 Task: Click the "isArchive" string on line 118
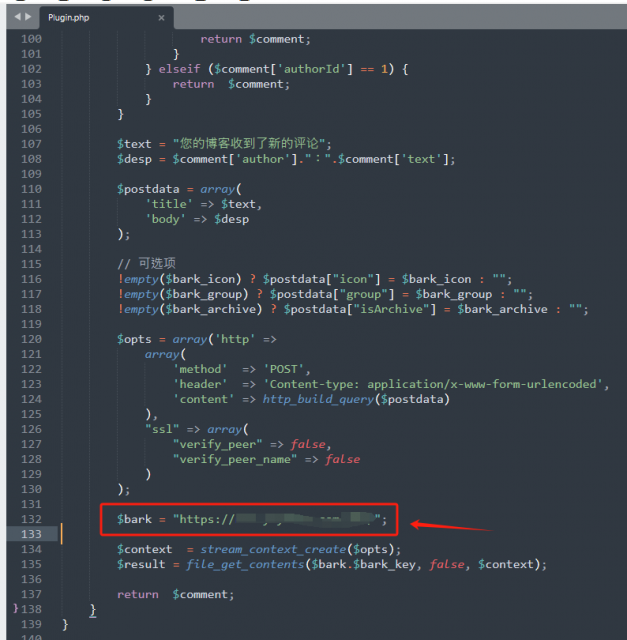[x=391, y=309]
